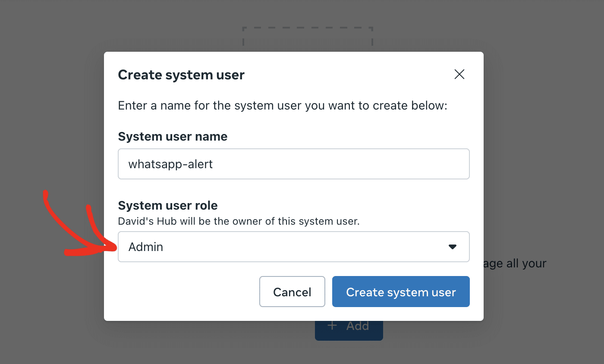Screen dimensions: 604x364
Task: Click the Add button in the background
Action: [349, 326]
